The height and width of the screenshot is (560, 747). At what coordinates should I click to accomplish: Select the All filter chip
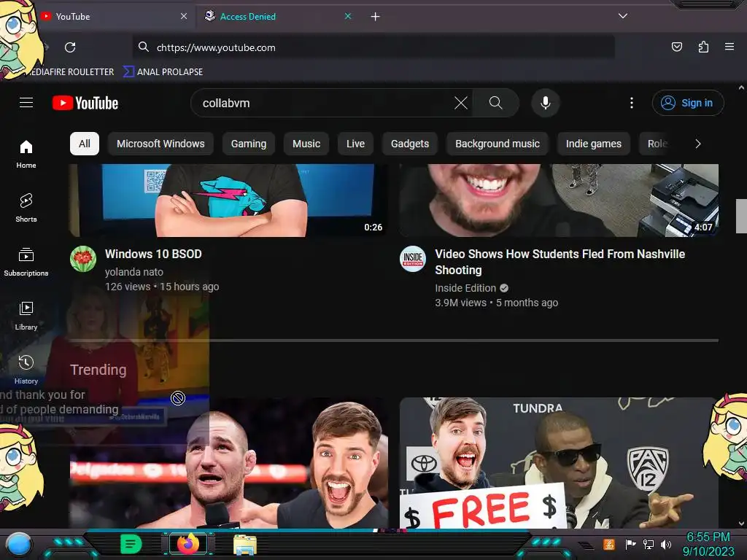[x=85, y=144]
